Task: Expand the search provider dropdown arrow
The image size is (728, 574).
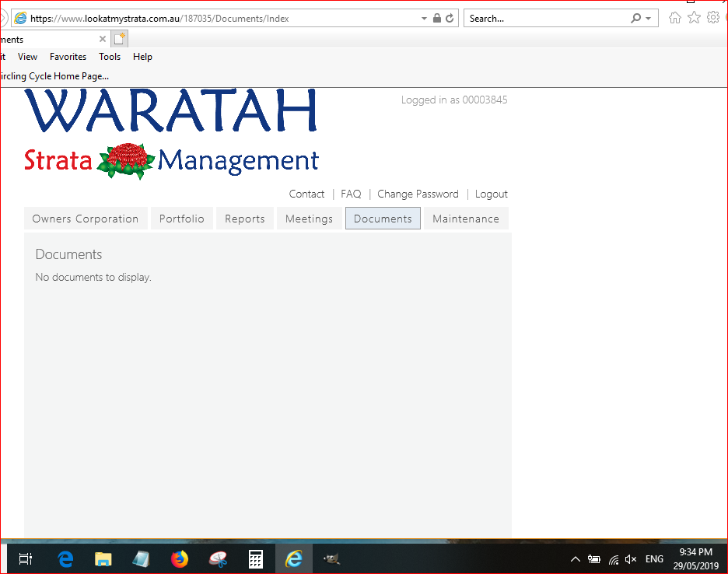Action: pyautogui.click(x=648, y=19)
